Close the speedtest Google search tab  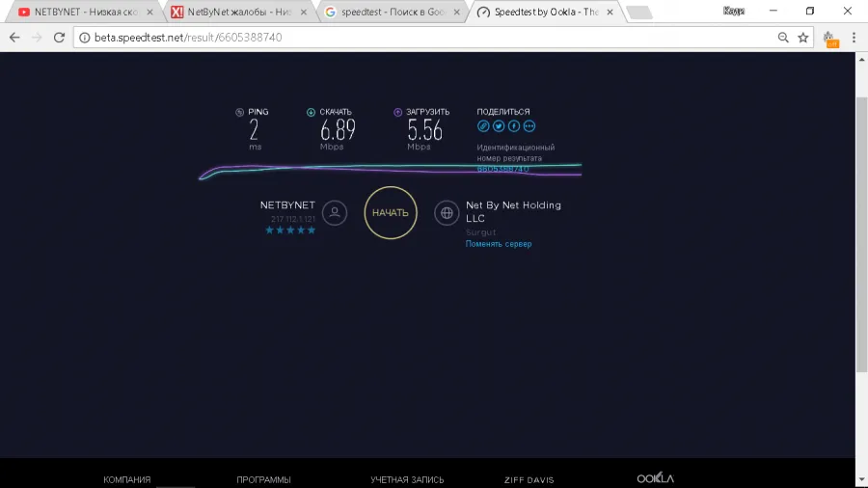tap(457, 12)
